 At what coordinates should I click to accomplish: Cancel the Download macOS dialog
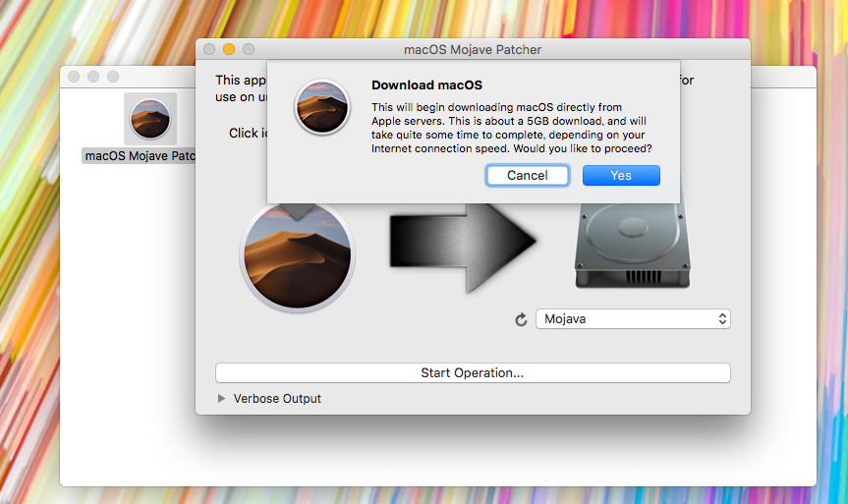click(x=528, y=175)
